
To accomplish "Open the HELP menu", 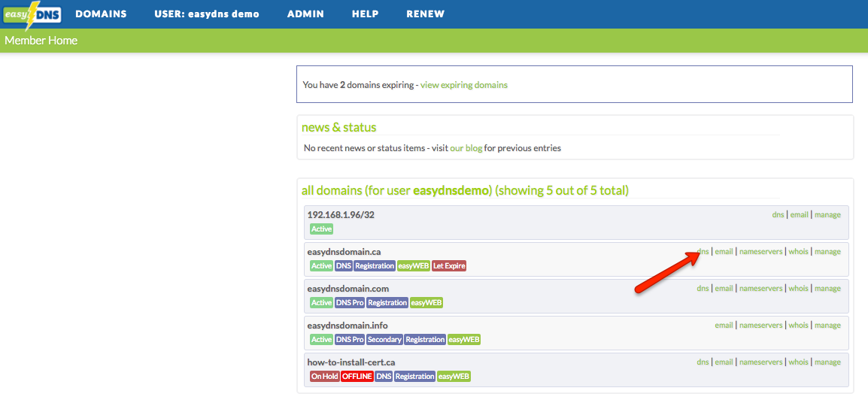I will 366,14.
